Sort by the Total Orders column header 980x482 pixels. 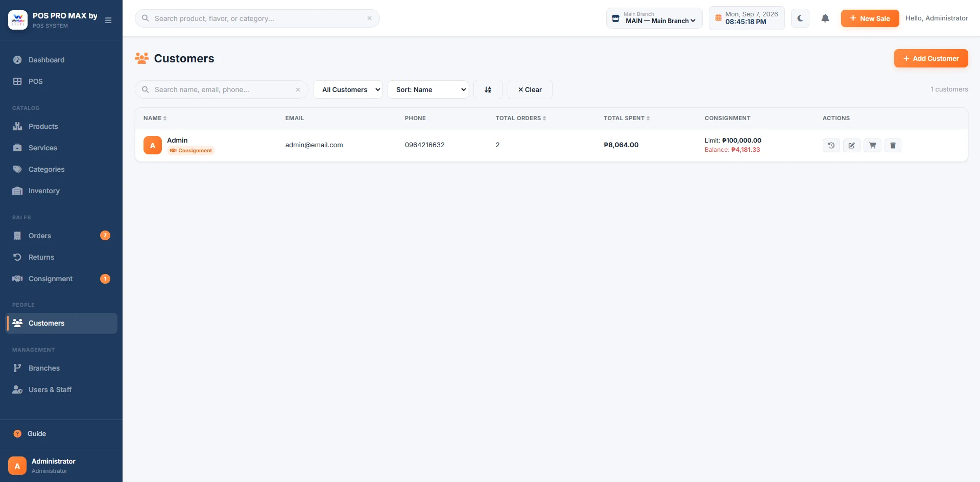[x=520, y=118]
